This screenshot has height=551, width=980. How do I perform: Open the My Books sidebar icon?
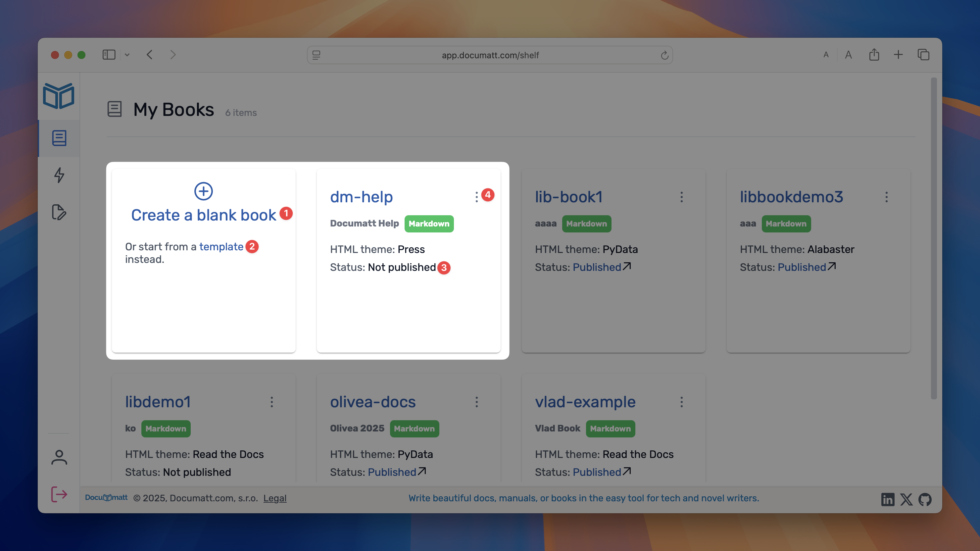tap(59, 138)
